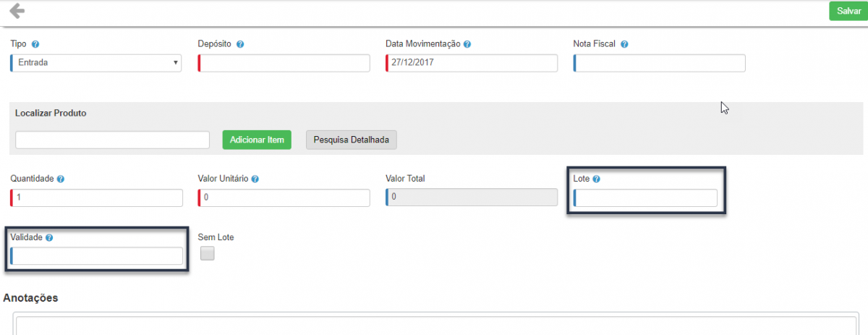
Task: Save the form with Salvar
Action: pyautogui.click(x=848, y=11)
